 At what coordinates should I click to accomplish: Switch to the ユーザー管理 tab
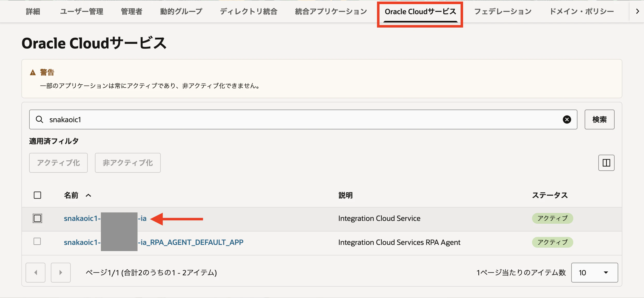pyautogui.click(x=82, y=11)
